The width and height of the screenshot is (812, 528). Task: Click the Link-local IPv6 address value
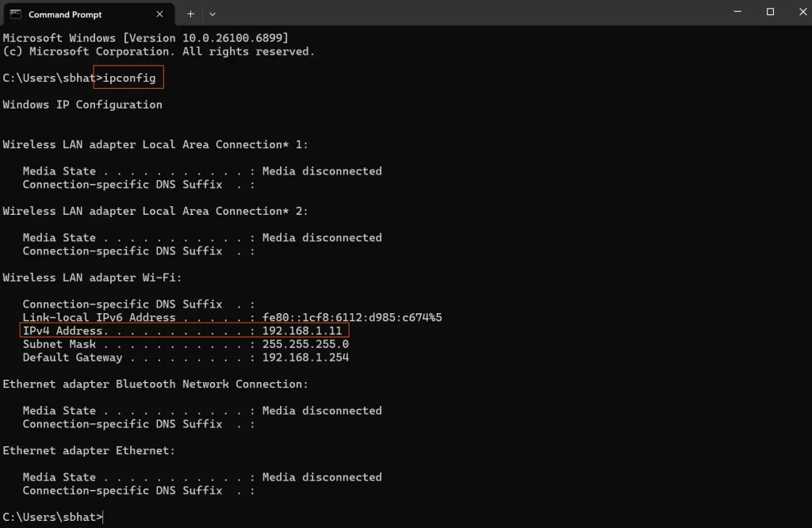352,317
